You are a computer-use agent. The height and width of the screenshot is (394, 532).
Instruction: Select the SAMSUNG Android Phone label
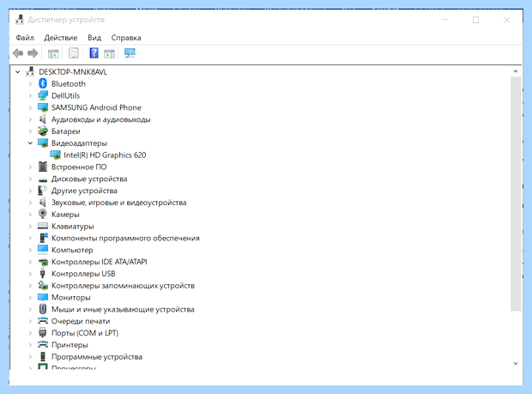(96, 107)
